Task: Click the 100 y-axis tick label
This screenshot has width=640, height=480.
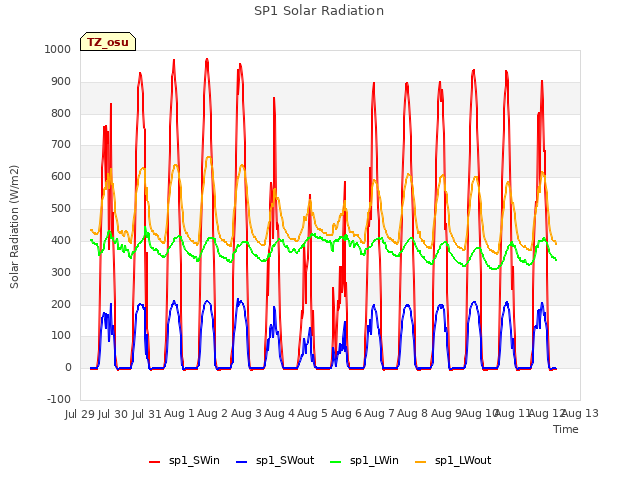Action: (x=61, y=336)
